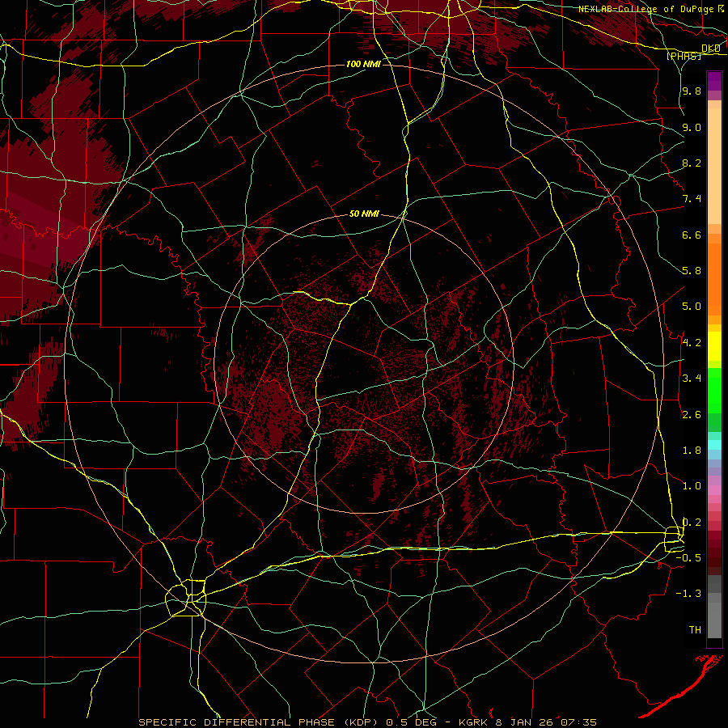Click the 9.8 value on color scale
The width and height of the screenshot is (728, 728).
[x=692, y=91]
